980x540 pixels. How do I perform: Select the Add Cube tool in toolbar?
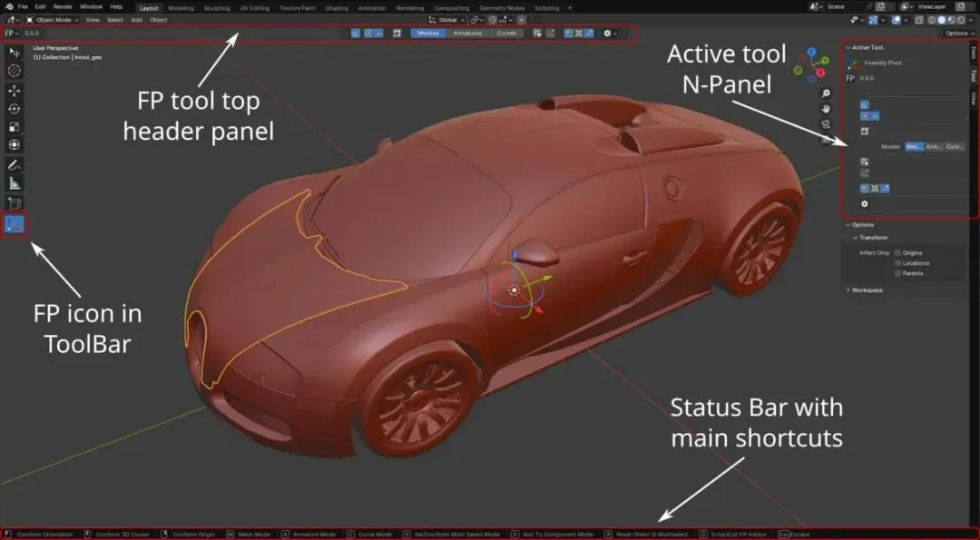[x=15, y=204]
